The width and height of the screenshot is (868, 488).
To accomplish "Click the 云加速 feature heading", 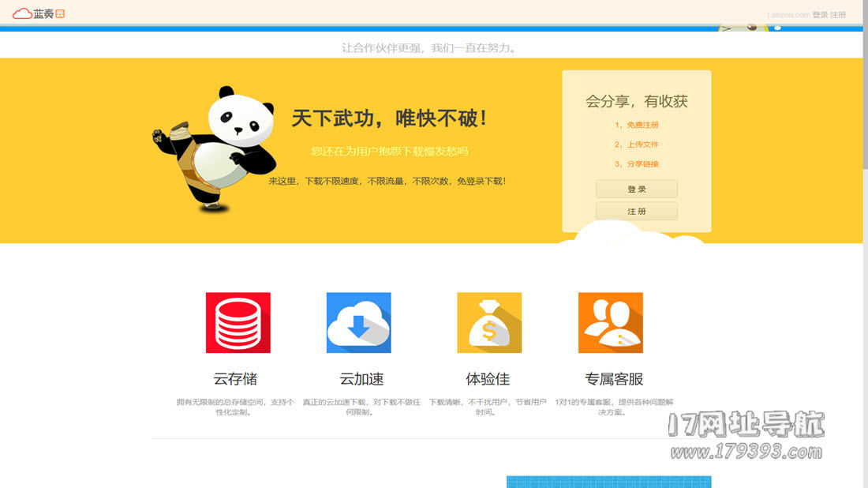I will pyautogui.click(x=361, y=379).
